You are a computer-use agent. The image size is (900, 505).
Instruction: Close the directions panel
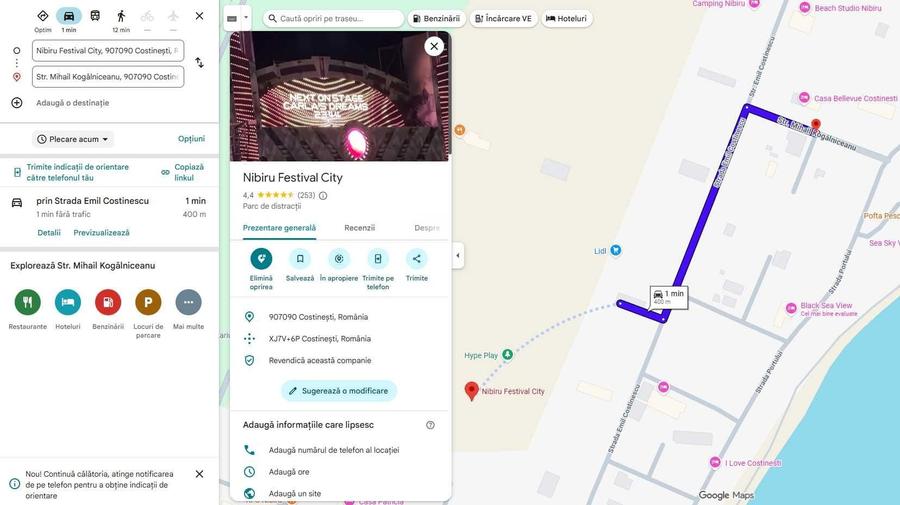tap(199, 16)
